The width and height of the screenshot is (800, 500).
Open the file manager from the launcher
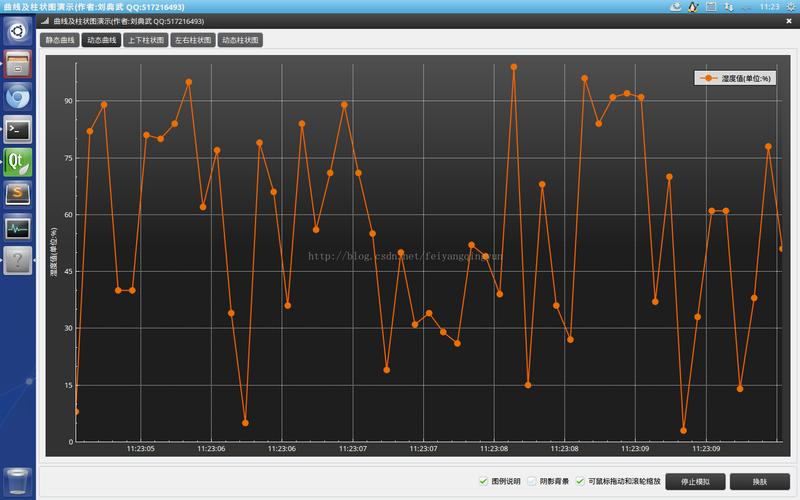tap(18, 63)
